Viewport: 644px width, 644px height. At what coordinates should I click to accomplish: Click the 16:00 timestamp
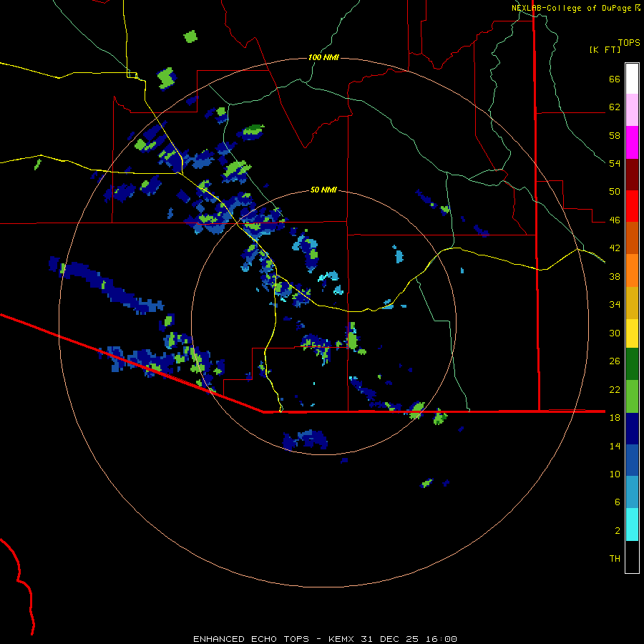441,639
